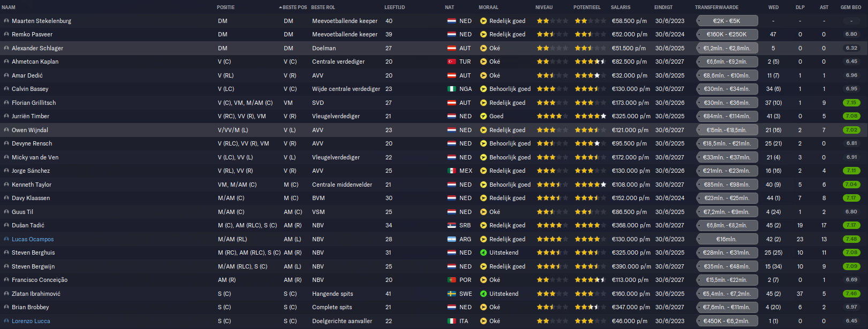Image resolution: width=868 pixels, height=329 pixels.
Task: Sort by MORAAL column header
Action: pyautogui.click(x=488, y=7)
